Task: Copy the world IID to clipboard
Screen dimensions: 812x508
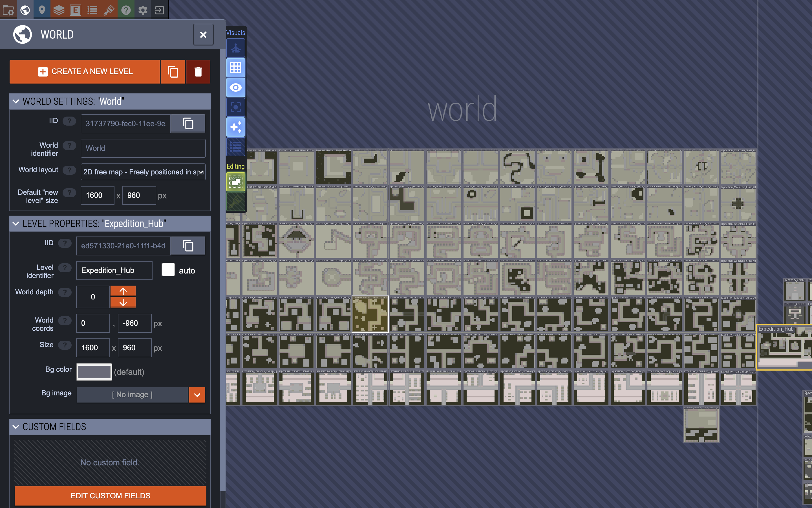Action: pos(188,123)
